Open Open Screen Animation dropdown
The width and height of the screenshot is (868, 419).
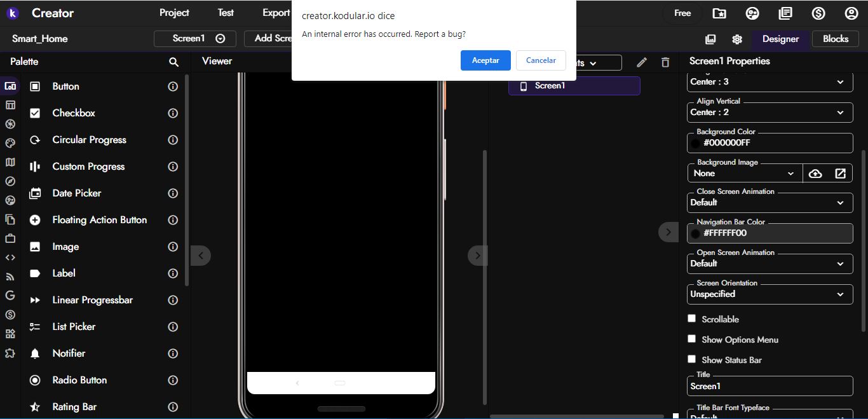[x=770, y=264]
